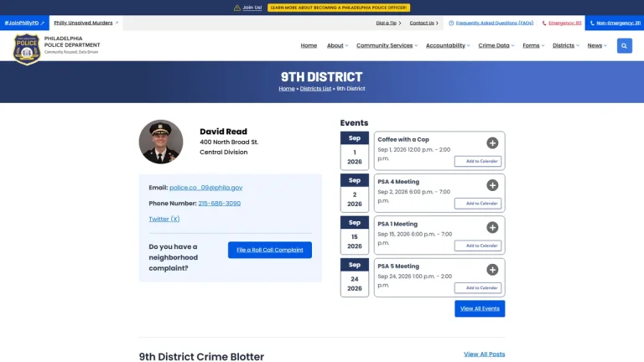Click the Philadelphia Police badge logo
Screen dimensions: 644x362
click(27, 49)
